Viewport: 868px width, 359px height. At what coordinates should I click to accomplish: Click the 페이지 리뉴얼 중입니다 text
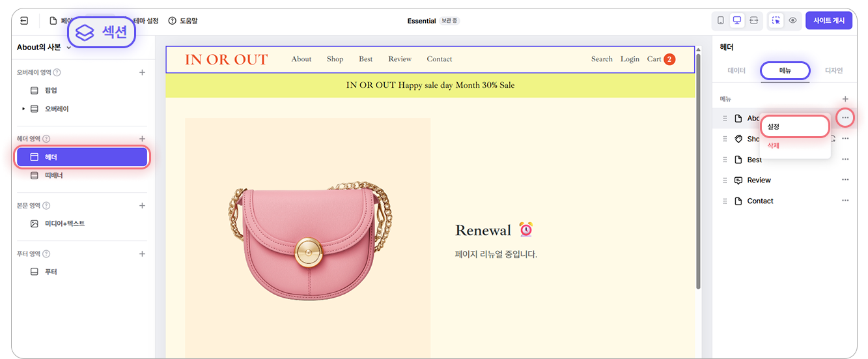(496, 254)
